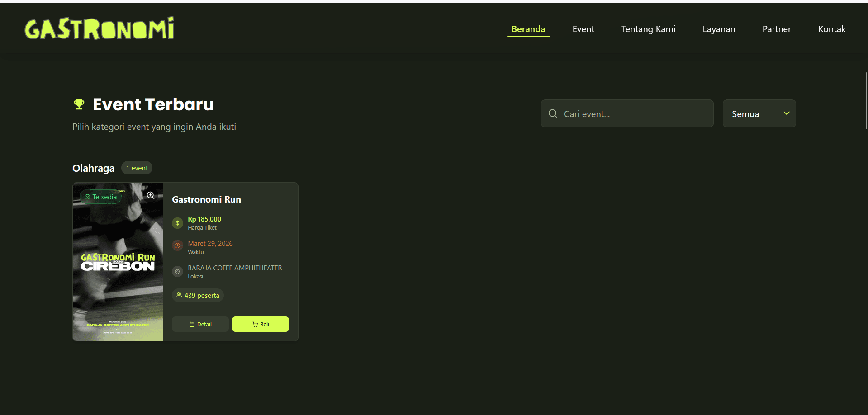Screen dimensions: 868x415
Task: Open the Semua category dropdown
Action: coord(759,113)
